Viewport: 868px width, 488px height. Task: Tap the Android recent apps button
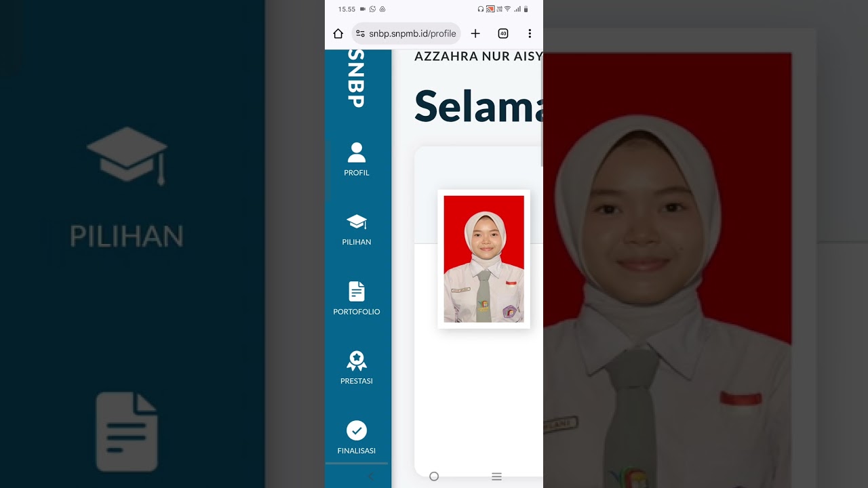(496, 476)
